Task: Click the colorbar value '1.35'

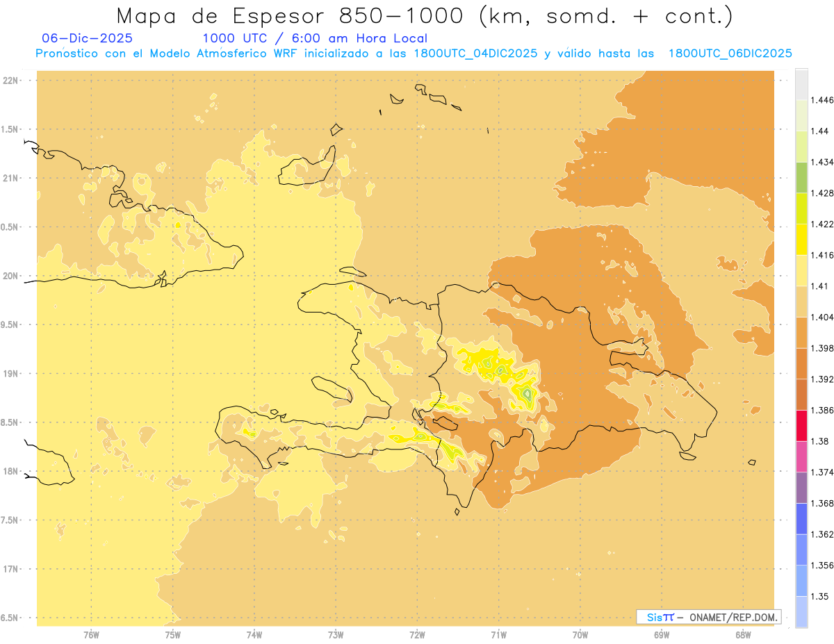Action: pos(821,596)
